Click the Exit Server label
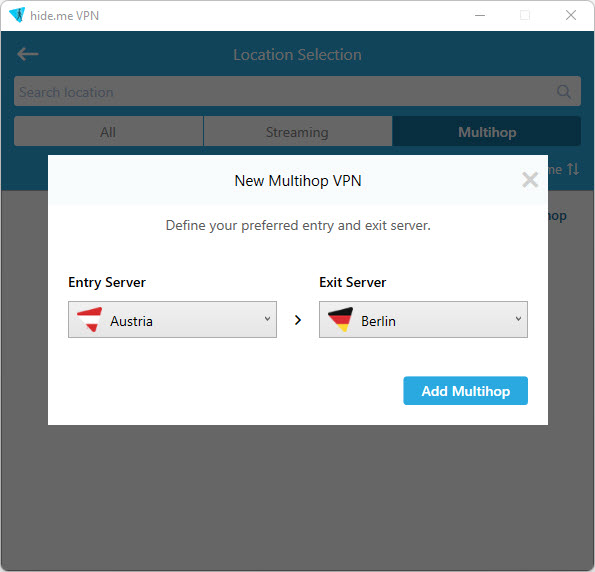Screen dimensions: 595x572 353,282
